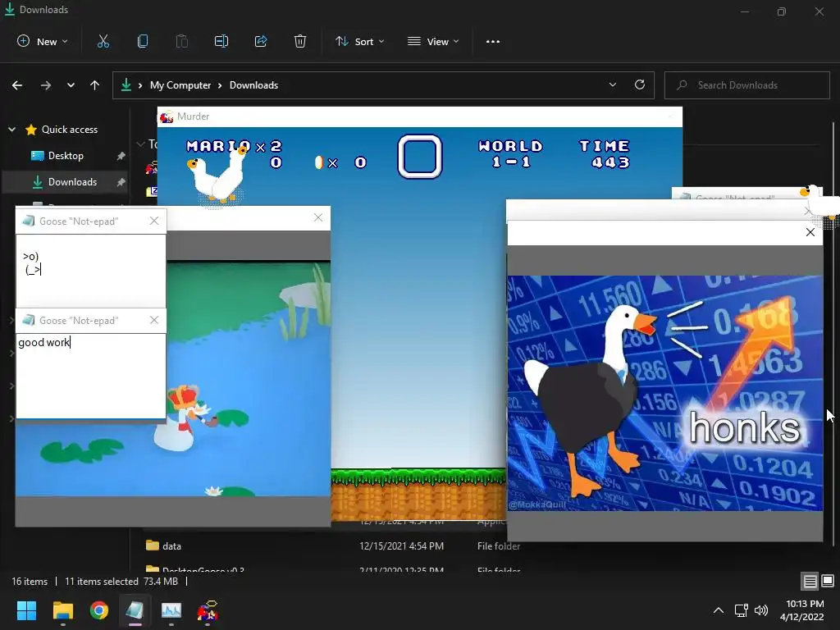Click the goose ASCII art text area
The height and width of the screenshot is (630, 840).
[x=90, y=271]
